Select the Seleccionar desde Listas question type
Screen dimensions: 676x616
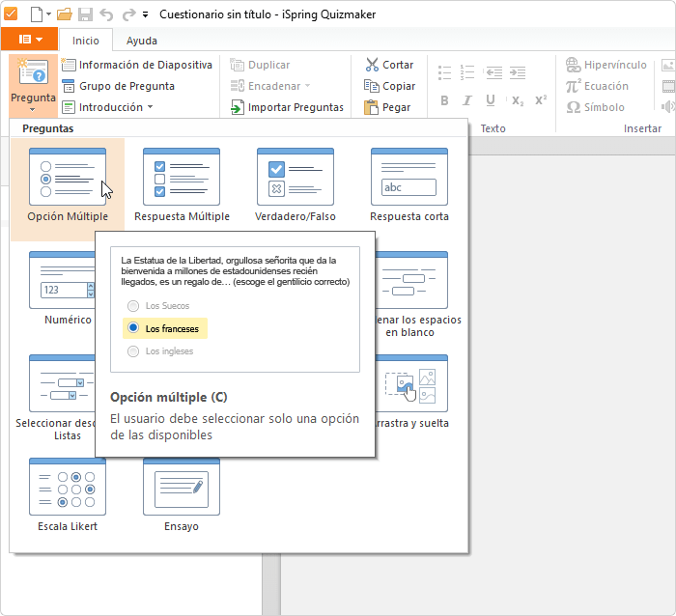pyautogui.click(x=56, y=399)
